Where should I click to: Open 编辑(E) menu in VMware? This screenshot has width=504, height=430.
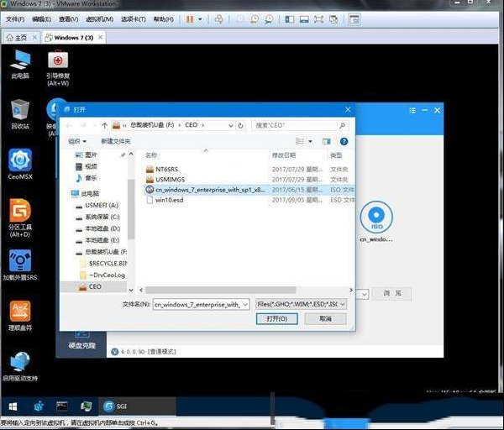[x=41, y=19]
